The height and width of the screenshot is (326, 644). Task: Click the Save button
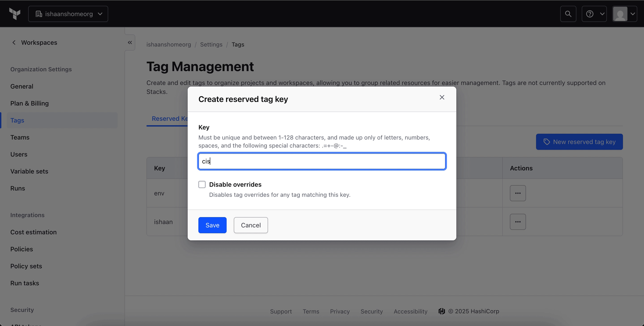(212, 225)
